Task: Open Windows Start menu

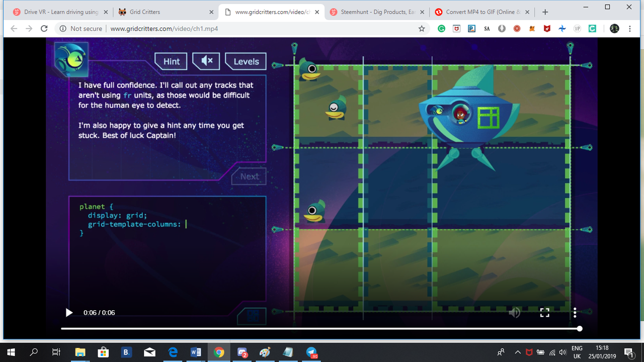Action: (x=11, y=352)
